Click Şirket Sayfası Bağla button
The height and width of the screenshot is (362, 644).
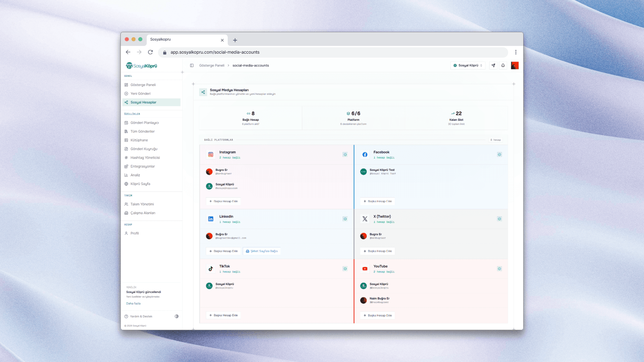(x=262, y=251)
